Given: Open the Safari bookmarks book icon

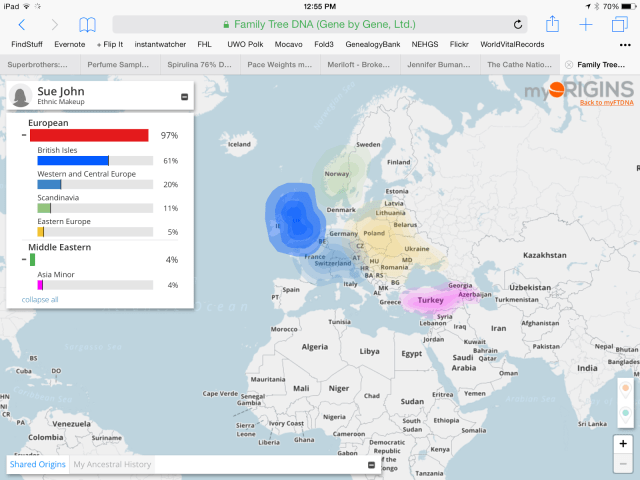Looking at the screenshot, I should [x=88, y=24].
